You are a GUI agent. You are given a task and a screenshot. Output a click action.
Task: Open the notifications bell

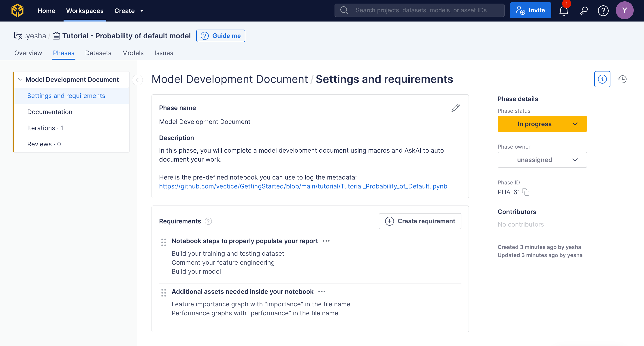pyautogui.click(x=563, y=11)
